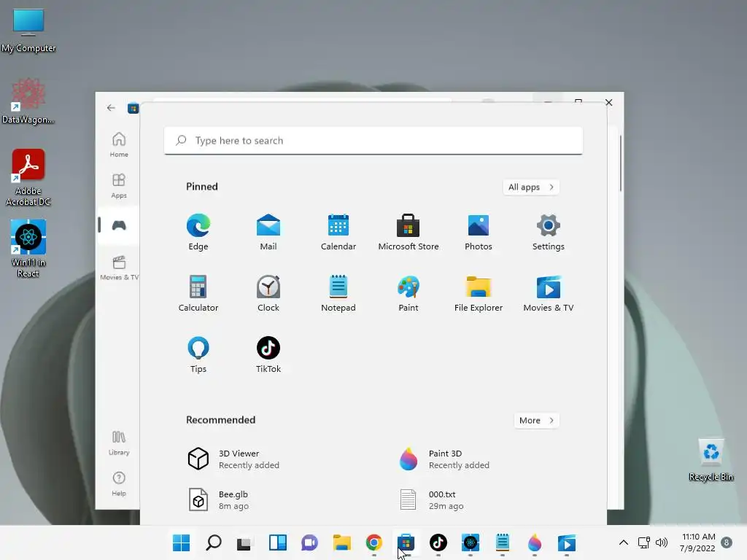Open Google Chrome on the taskbar
This screenshot has height=560, width=747.
(x=374, y=542)
